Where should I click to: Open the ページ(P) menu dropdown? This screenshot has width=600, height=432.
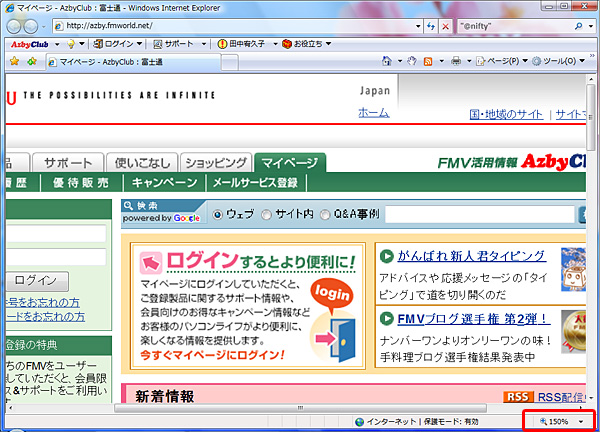point(525,60)
